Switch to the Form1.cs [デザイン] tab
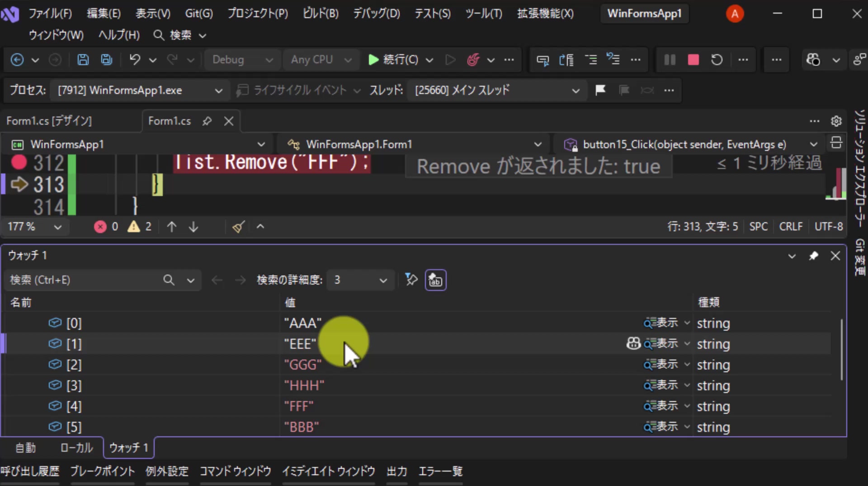Viewport: 868px width, 486px height. click(x=49, y=121)
